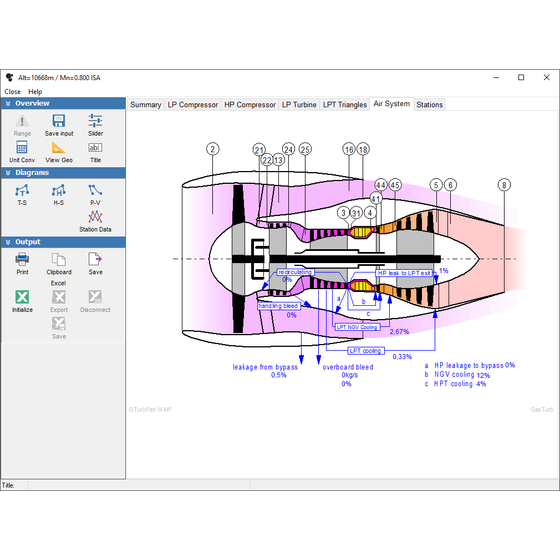Viewport: 560px width, 560px height.
Task: Click the Excel Initialize icon
Action: point(22,297)
